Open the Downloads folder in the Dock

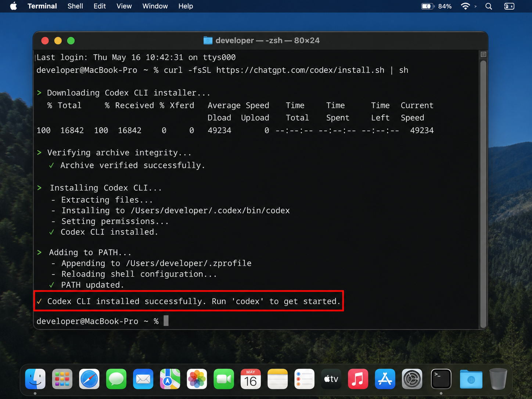pos(471,379)
